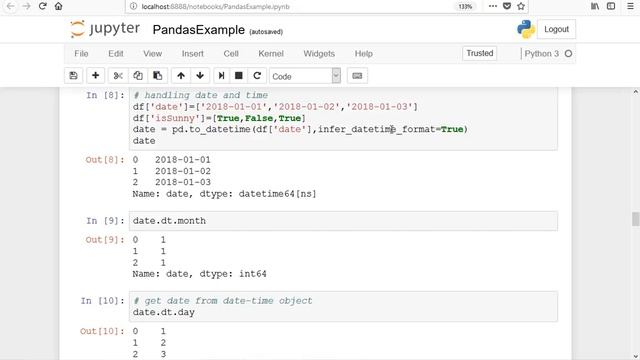Click the Out[10] output prompt
The height and width of the screenshot is (360, 640).
click(102, 331)
